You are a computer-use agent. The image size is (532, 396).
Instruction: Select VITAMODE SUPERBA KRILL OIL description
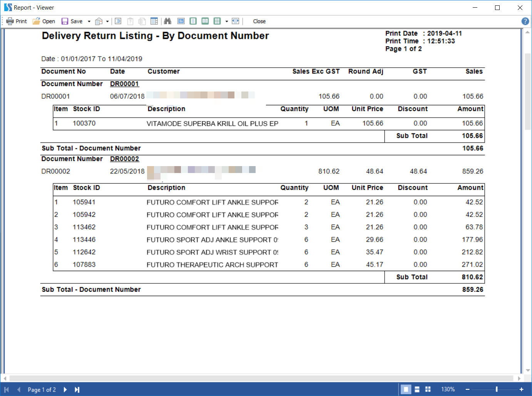(x=212, y=124)
